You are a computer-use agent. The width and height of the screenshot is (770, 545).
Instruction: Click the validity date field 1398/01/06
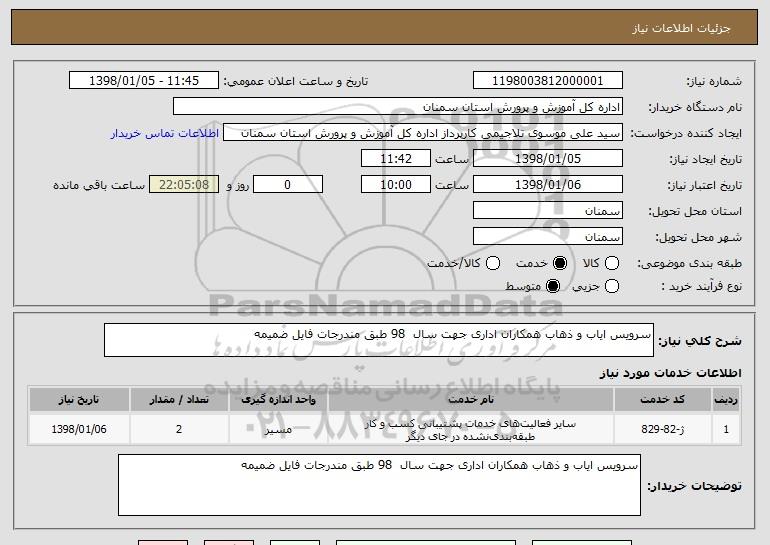[548, 185]
